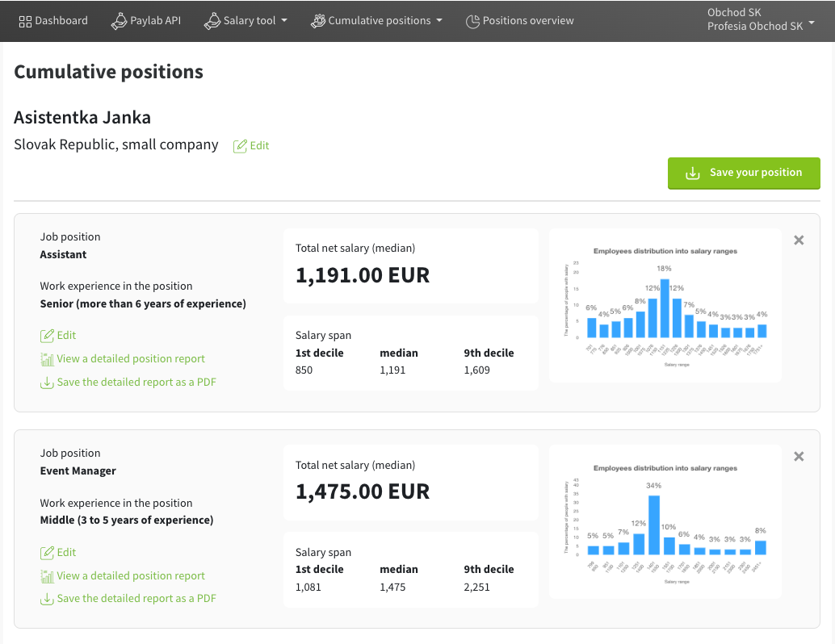Image resolution: width=835 pixels, height=644 pixels.
Task: Click Profesia Obchod SK account label
Action: (x=754, y=26)
